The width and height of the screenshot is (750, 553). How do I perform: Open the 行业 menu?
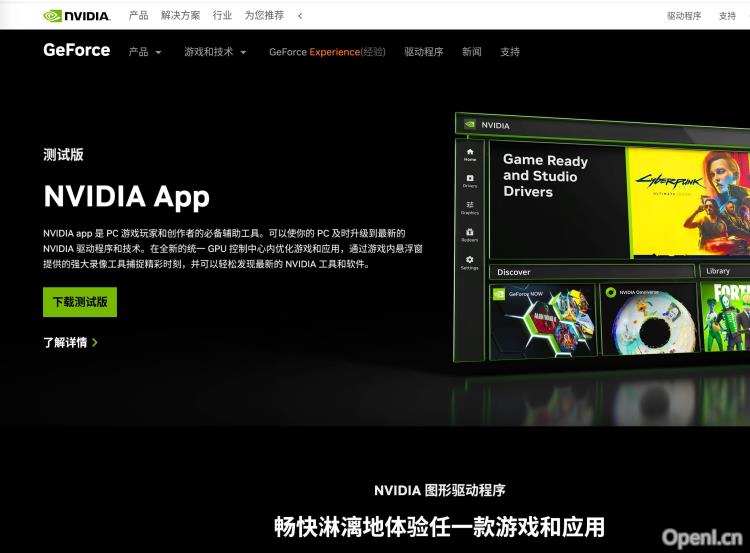point(222,16)
